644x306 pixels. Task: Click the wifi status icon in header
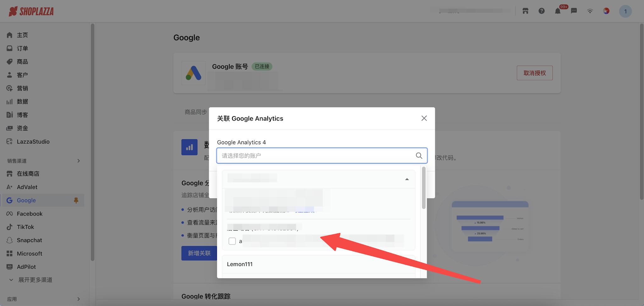click(x=590, y=11)
